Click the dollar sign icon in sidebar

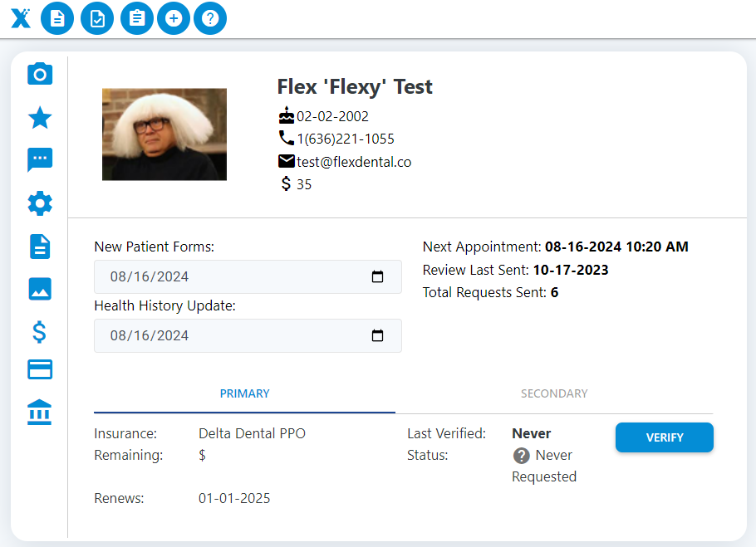click(x=40, y=332)
